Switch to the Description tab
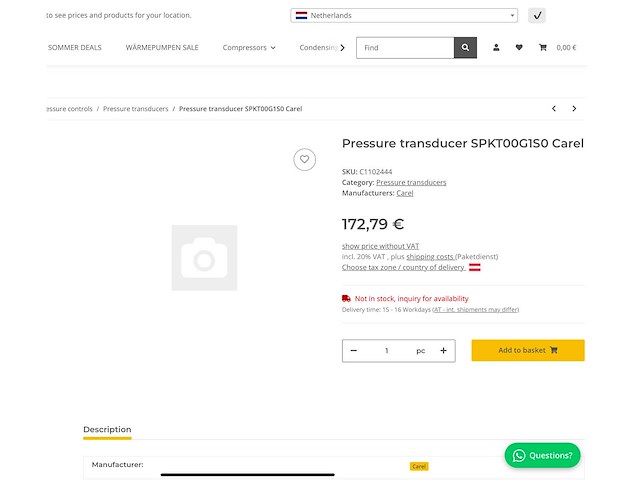This screenshot has width=640, height=480. tap(107, 430)
